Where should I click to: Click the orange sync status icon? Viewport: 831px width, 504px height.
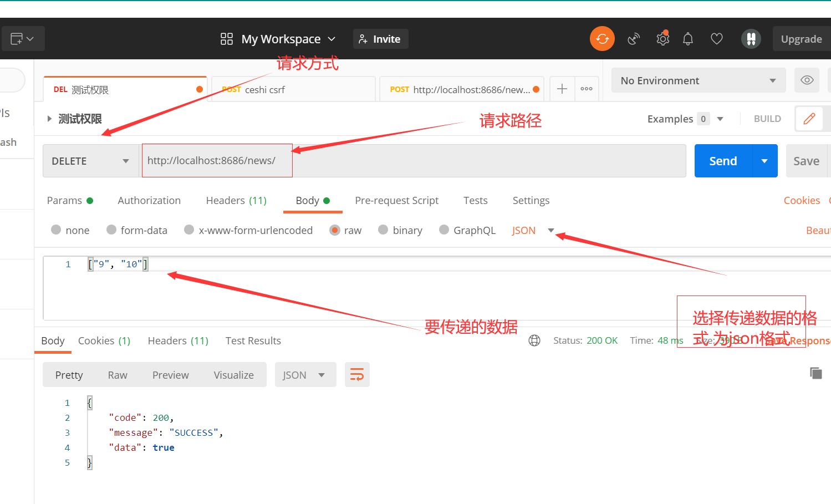602,38
